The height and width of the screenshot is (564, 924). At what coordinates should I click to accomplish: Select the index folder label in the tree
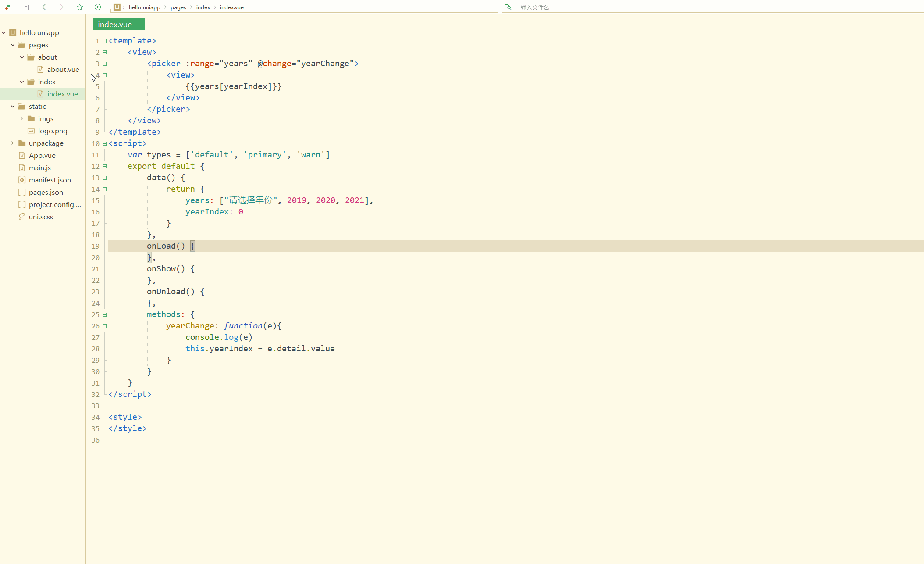coord(47,82)
